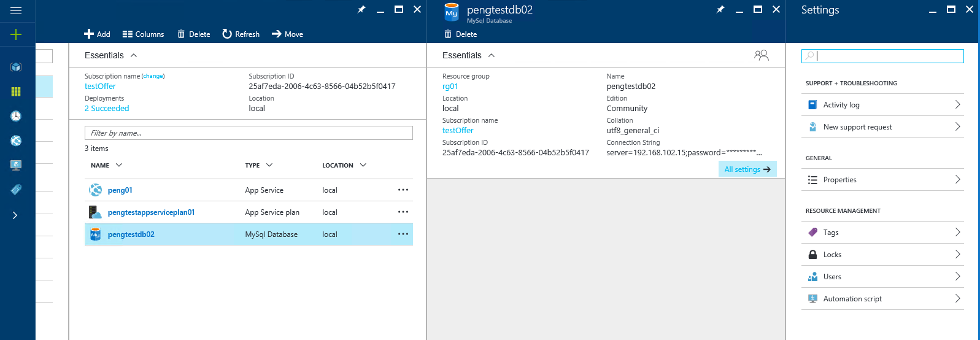Click the purple Tags icon
The image size is (980, 340).
coord(812,233)
